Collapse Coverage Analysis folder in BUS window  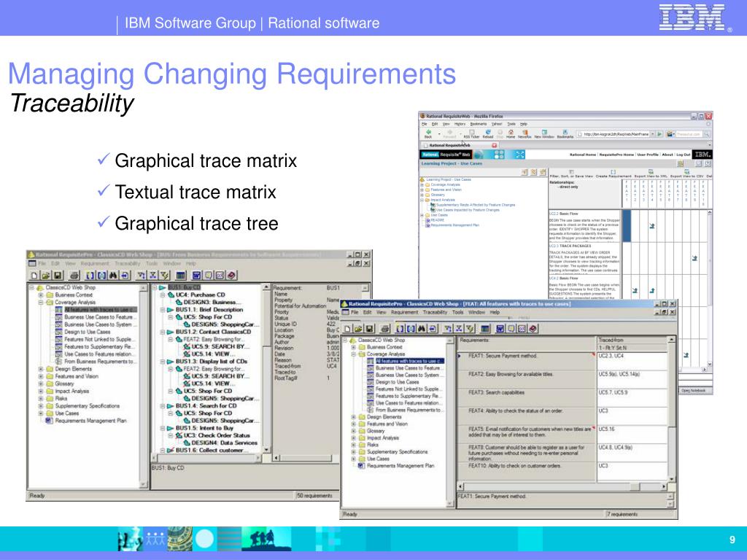pos(41,303)
